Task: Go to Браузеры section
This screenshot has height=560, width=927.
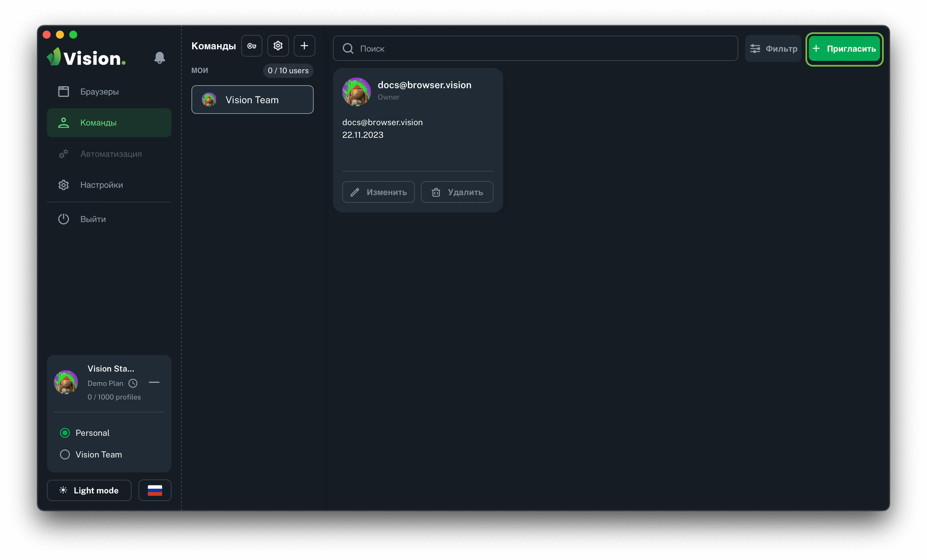Action: [x=99, y=91]
